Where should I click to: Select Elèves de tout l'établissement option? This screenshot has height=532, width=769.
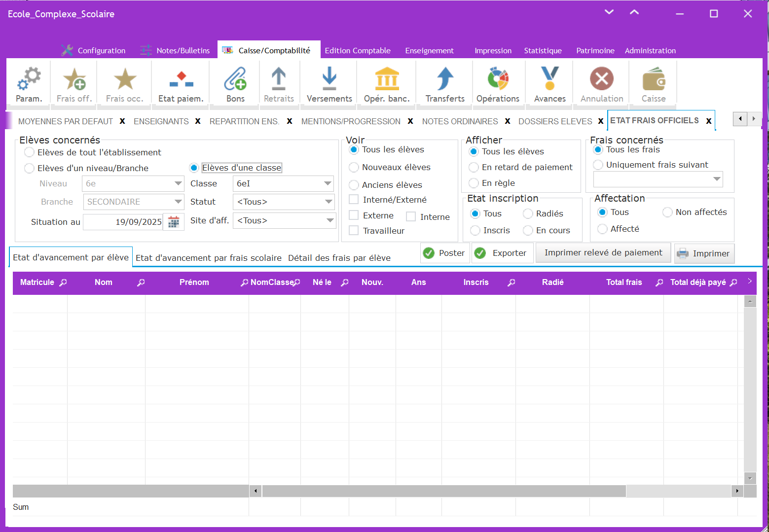[30, 152]
